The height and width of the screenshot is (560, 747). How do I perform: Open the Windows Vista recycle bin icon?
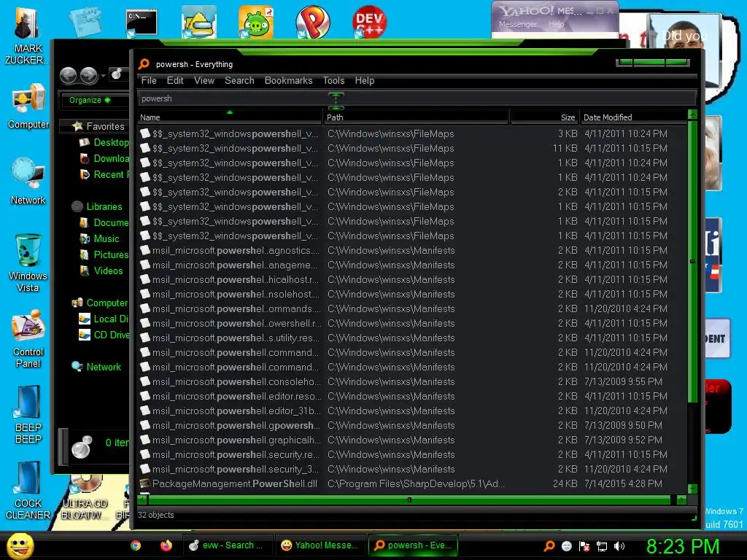tap(28, 262)
